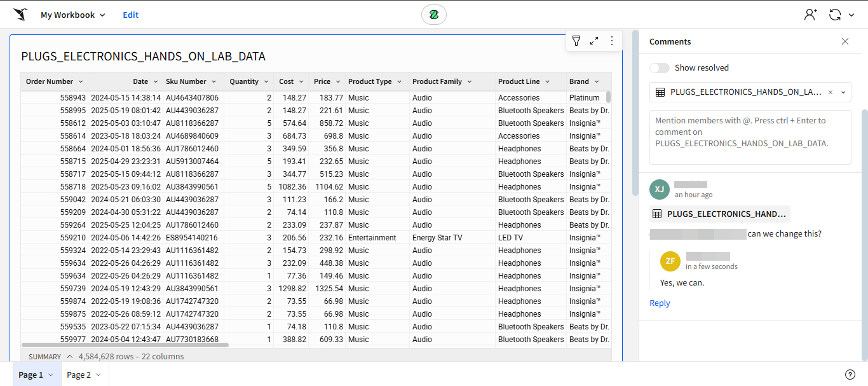Open the Cost column dropdown
Image resolution: width=868 pixels, height=386 pixels.
302,81
